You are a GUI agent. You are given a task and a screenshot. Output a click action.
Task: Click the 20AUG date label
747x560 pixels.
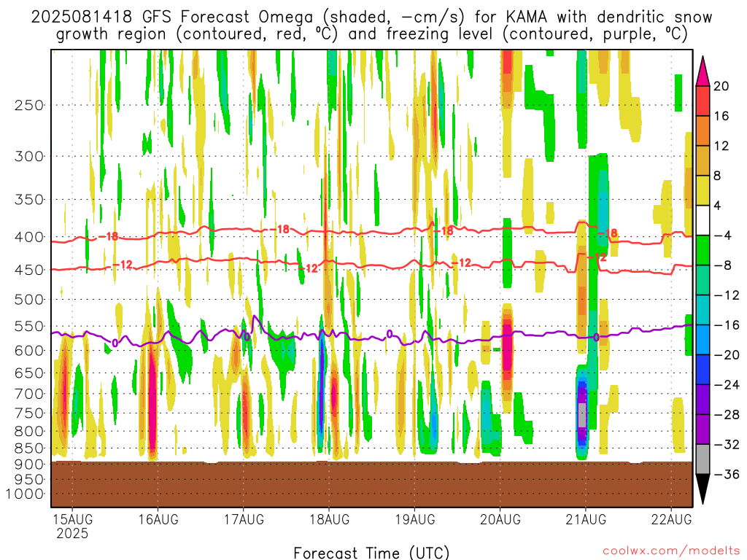click(x=500, y=519)
